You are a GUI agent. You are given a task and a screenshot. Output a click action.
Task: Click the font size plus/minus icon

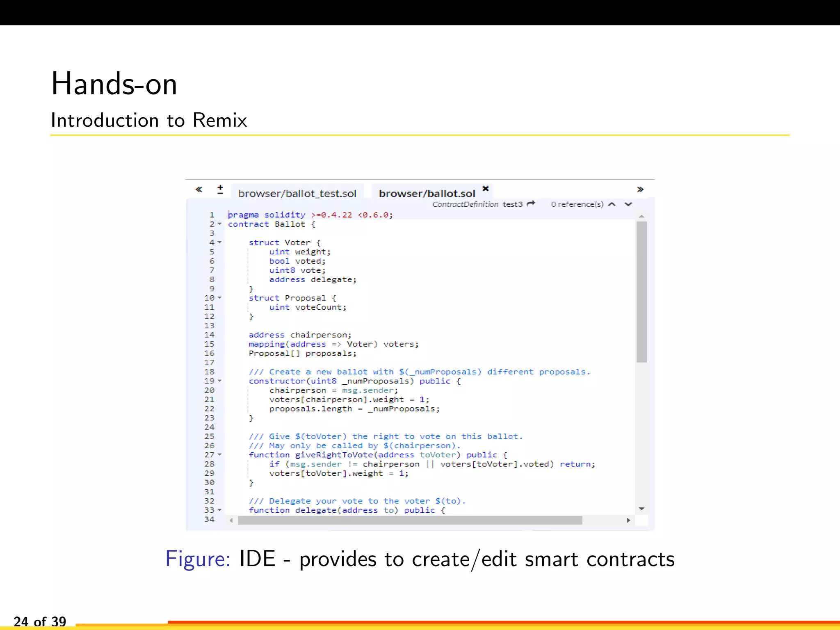pyautogui.click(x=220, y=189)
